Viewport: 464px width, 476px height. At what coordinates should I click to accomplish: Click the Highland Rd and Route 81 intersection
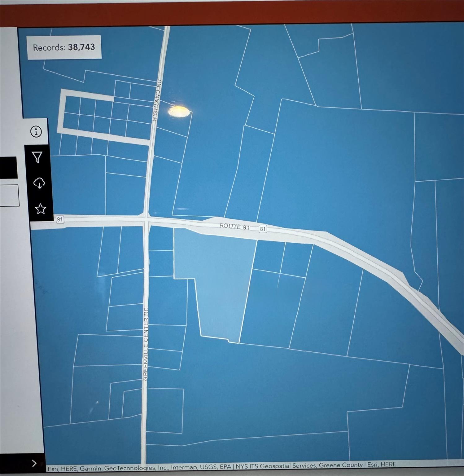(x=146, y=219)
